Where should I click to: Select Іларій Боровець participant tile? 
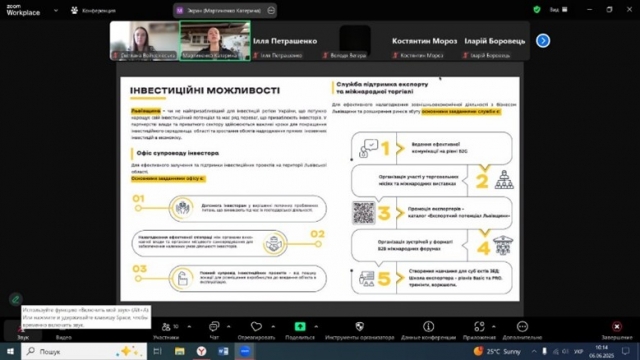pyautogui.click(x=495, y=41)
